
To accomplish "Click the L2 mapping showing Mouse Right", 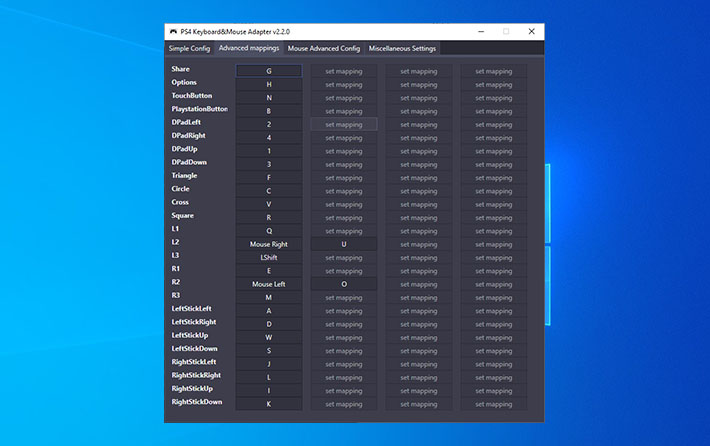I will [x=269, y=244].
